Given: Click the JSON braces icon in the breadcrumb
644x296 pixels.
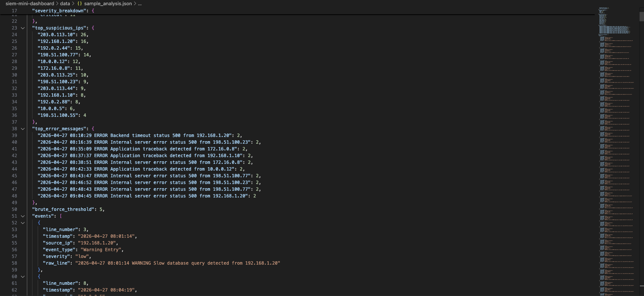Looking at the screenshot, I should pyautogui.click(x=79, y=3).
